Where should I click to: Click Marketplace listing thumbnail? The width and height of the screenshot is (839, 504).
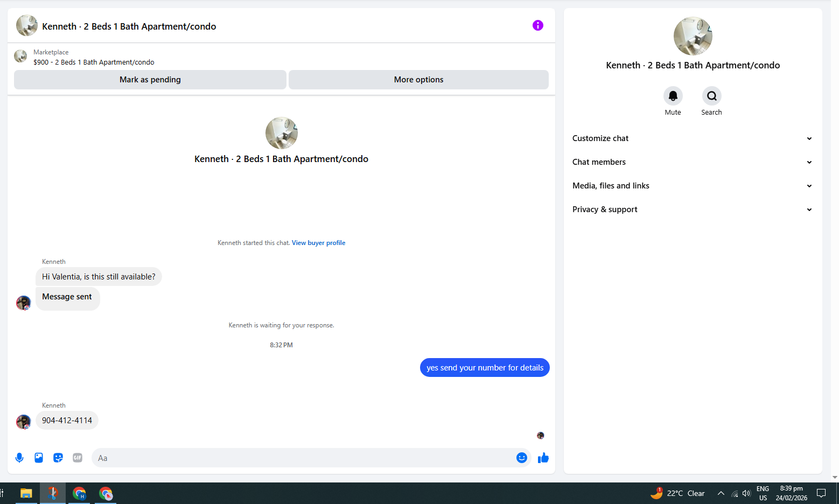point(20,56)
